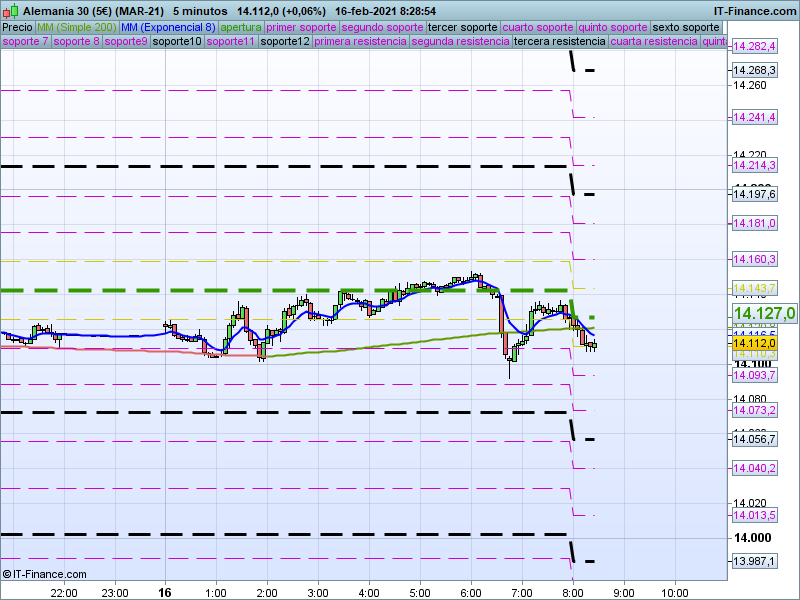Click the 14.020 axis value
This screenshot has height=600, width=800.
[750, 504]
